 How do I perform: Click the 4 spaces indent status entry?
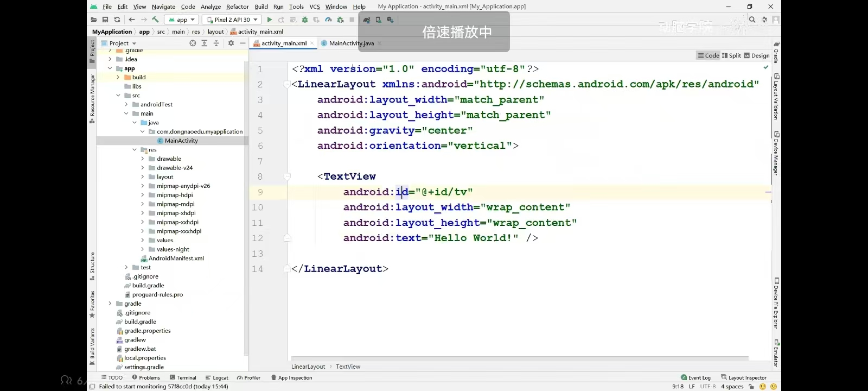[x=732, y=387]
